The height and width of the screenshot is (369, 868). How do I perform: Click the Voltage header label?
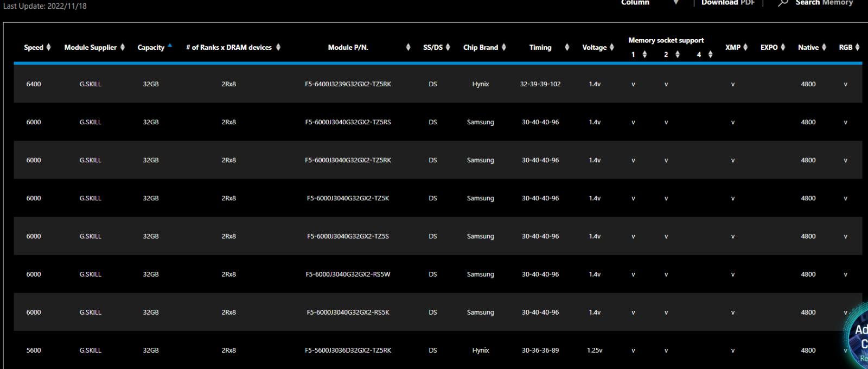pyautogui.click(x=595, y=47)
